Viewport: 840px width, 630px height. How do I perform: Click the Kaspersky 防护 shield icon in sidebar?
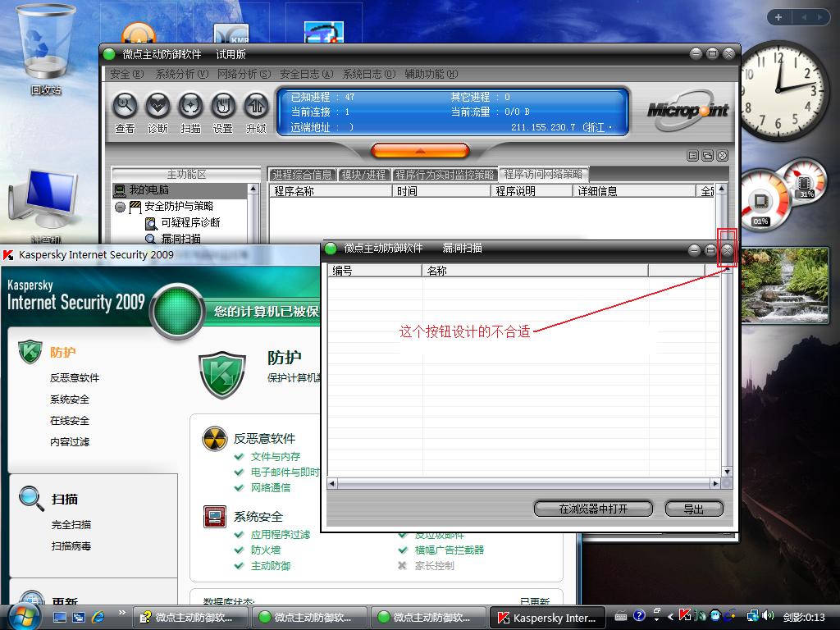30,352
